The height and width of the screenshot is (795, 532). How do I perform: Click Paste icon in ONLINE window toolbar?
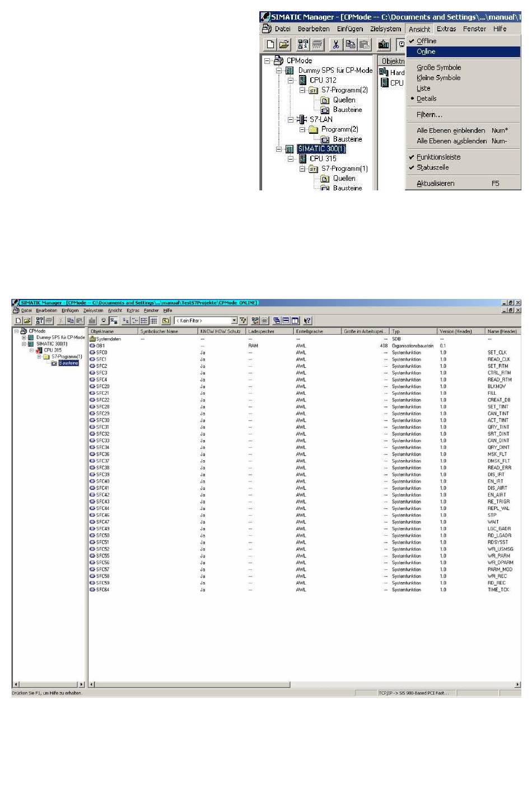(x=79, y=321)
